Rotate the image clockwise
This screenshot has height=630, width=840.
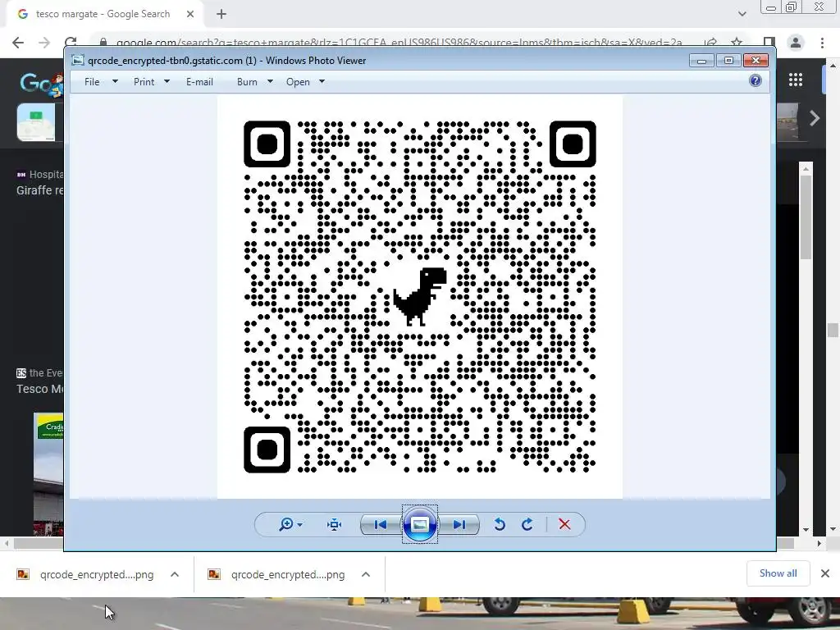click(527, 524)
